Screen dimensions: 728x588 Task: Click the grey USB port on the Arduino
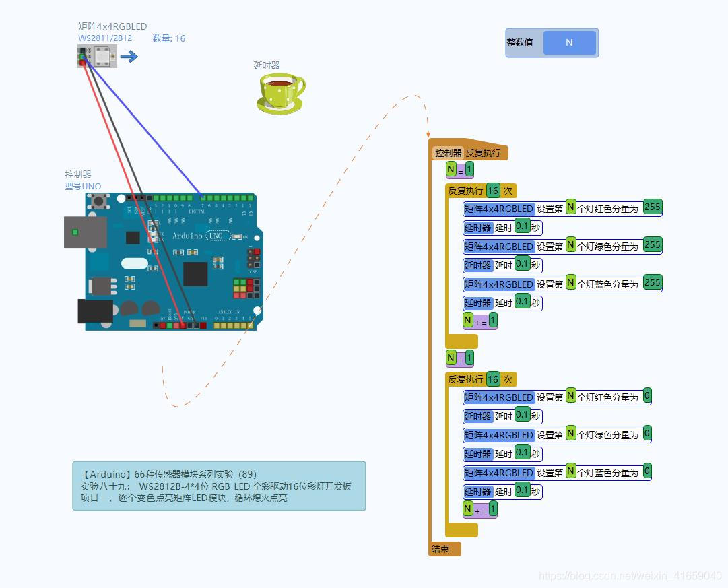86,232
